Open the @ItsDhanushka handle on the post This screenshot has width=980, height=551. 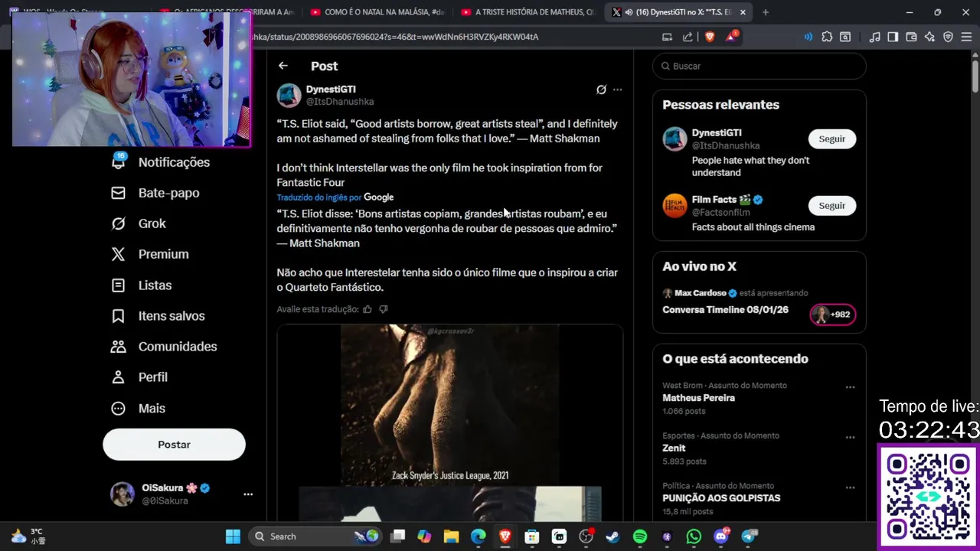[x=340, y=102]
